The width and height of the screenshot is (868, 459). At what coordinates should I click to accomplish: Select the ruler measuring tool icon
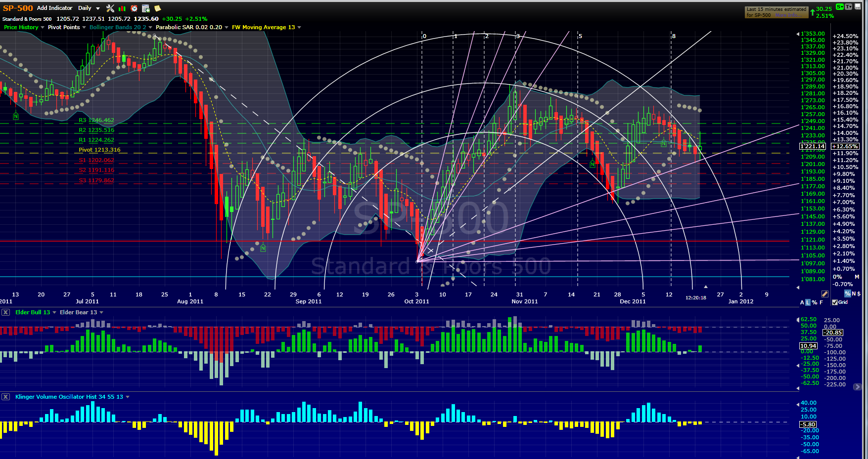coord(824,294)
